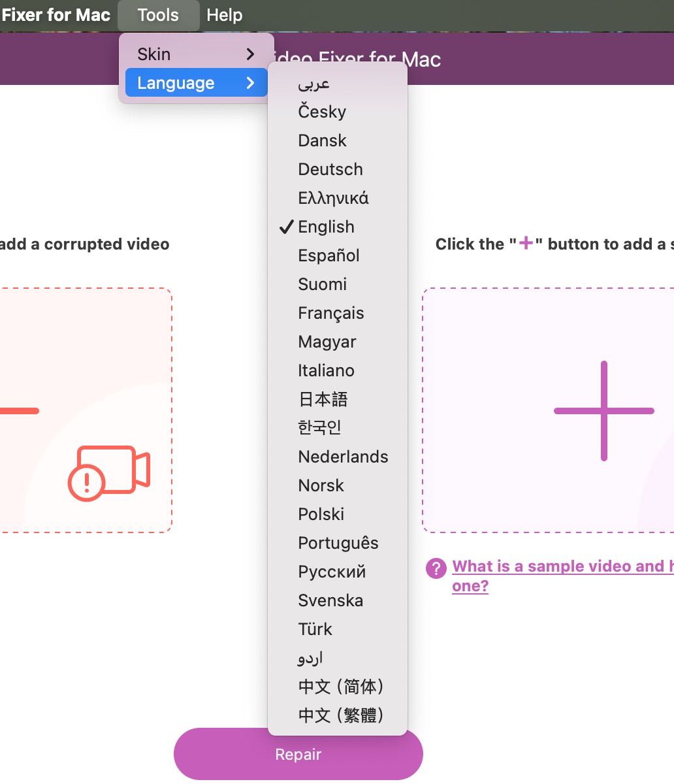Switch language to Deutsch

pyautogui.click(x=330, y=169)
